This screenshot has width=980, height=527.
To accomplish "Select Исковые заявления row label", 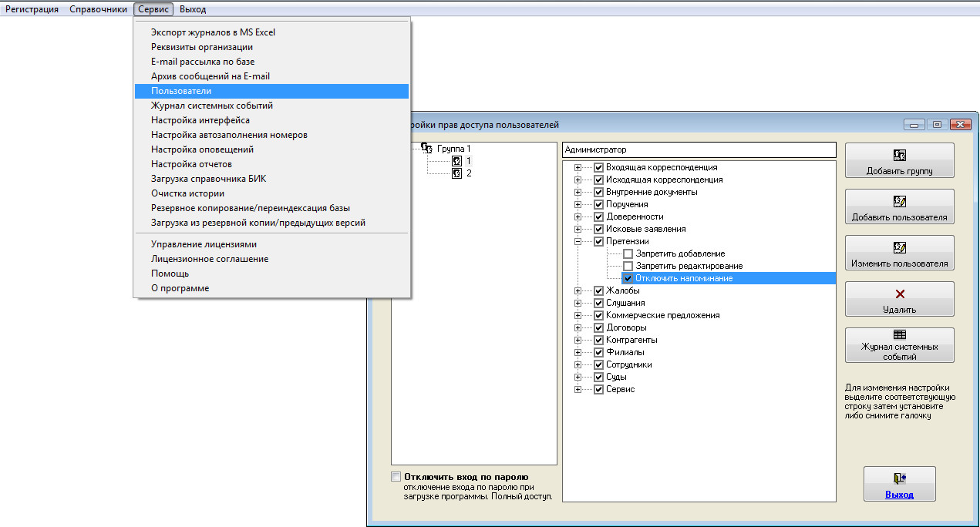I will pos(646,229).
